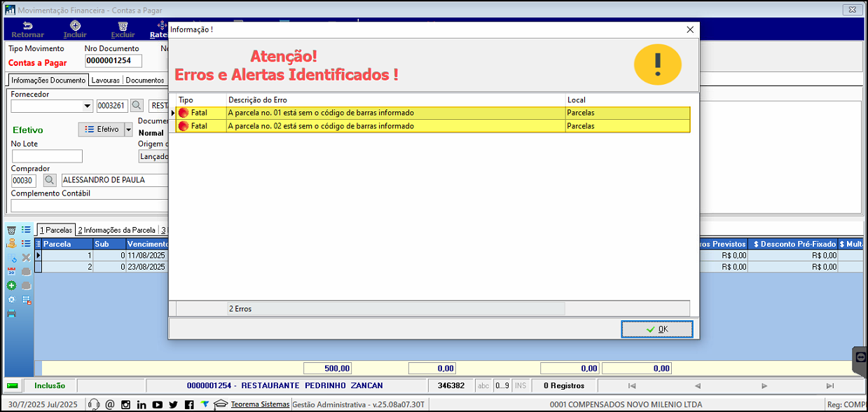Screen dimensions: 868x412
Task: Click the grid selector icon before Parcela header
Action: click(39, 244)
